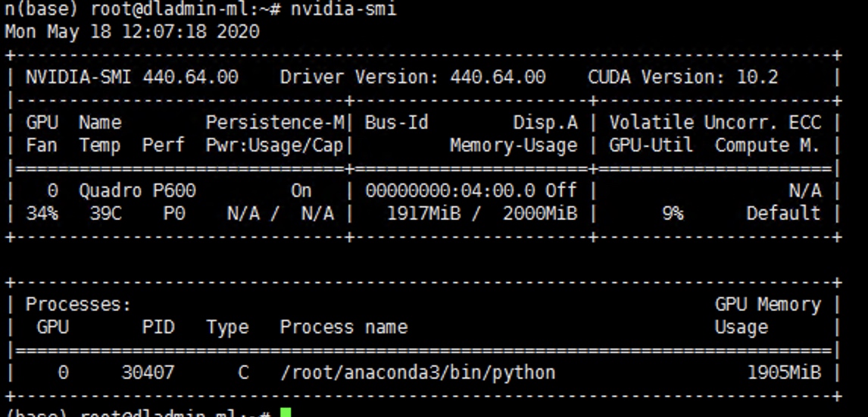Click the nvidia-smi command text

point(343,9)
